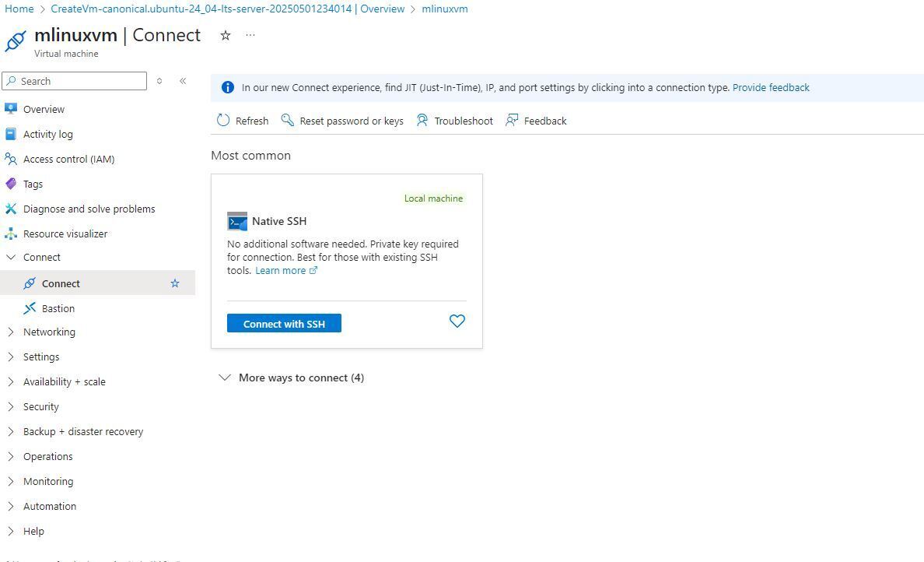Click the Local machine tag
The image size is (924, 562).
pos(433,198)
